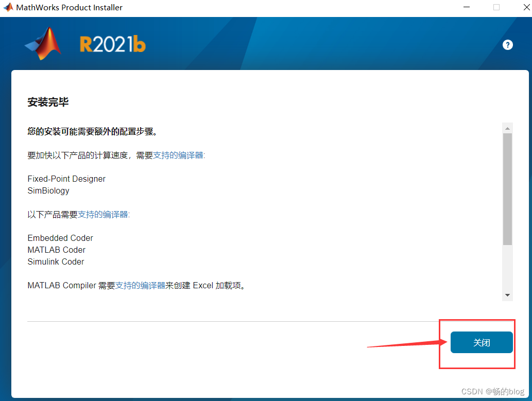Select the Simulink Coder product entry
This screenshot has height=401, width=532.
(x=56, y=261)
